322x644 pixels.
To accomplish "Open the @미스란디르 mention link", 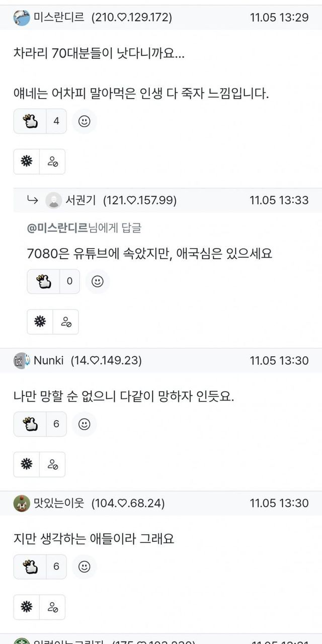I will click(58, 228).
